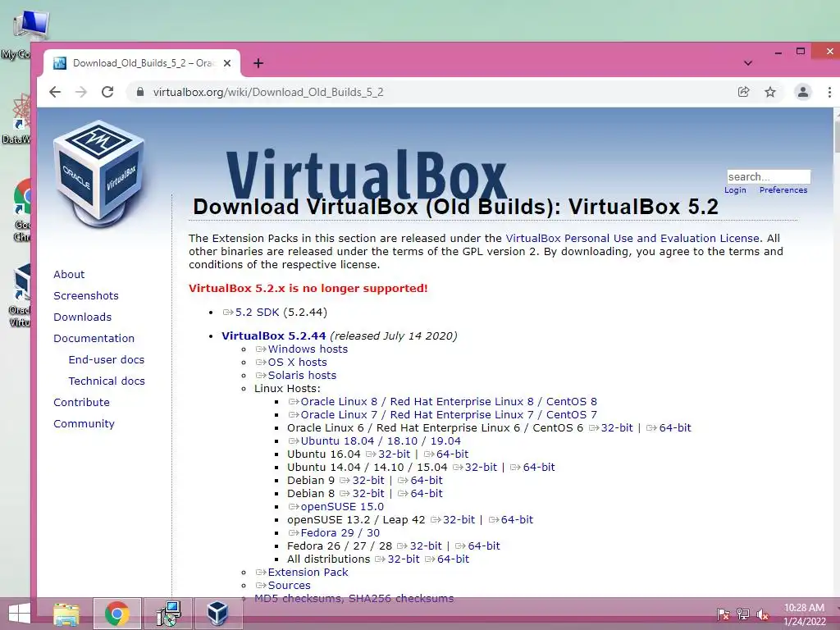Open Documentation in the sidebar
Screen dimensions: 840x630
[94, 339]
